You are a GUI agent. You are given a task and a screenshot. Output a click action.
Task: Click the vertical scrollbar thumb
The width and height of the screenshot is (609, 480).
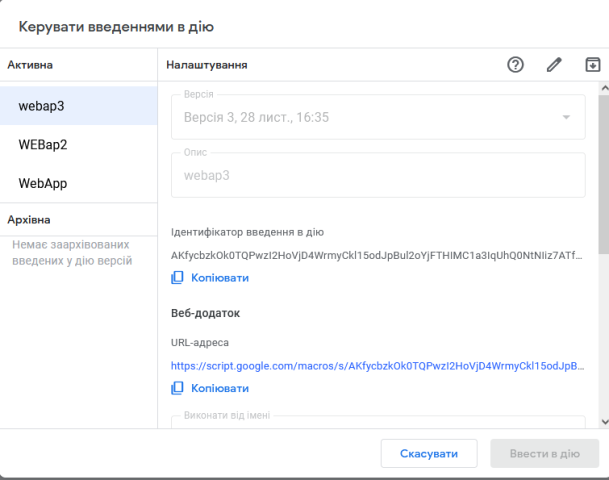point(602,170)
